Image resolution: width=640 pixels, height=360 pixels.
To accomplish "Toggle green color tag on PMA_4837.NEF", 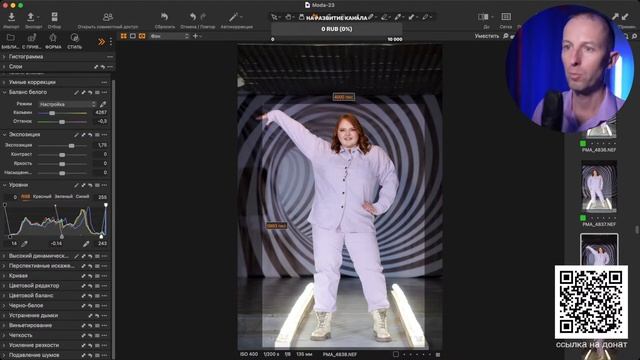I will 583,218.
